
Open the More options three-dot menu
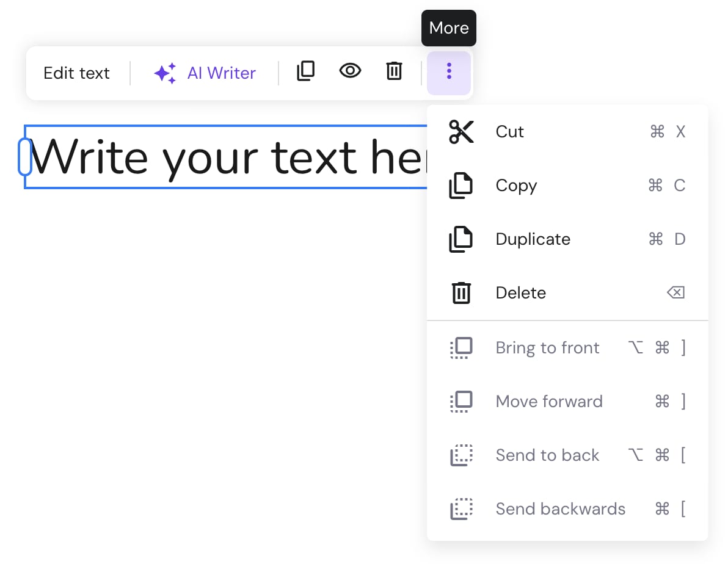(449, 71)
